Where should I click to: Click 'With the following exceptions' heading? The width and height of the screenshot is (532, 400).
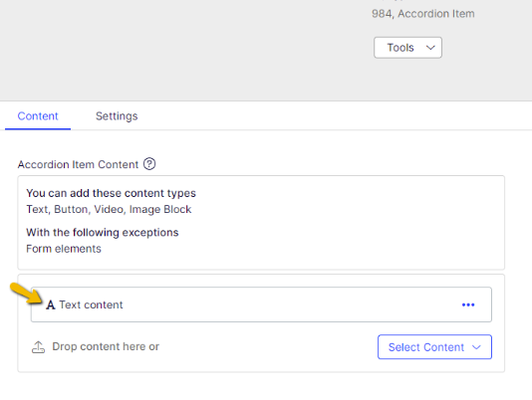103,232
